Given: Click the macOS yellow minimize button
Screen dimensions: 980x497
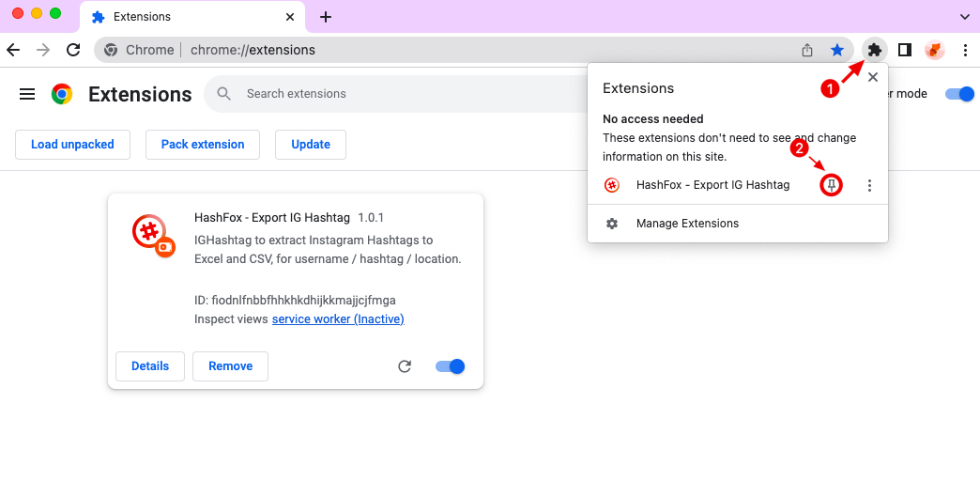Looking at the screenshot, I should click(37, 13).
